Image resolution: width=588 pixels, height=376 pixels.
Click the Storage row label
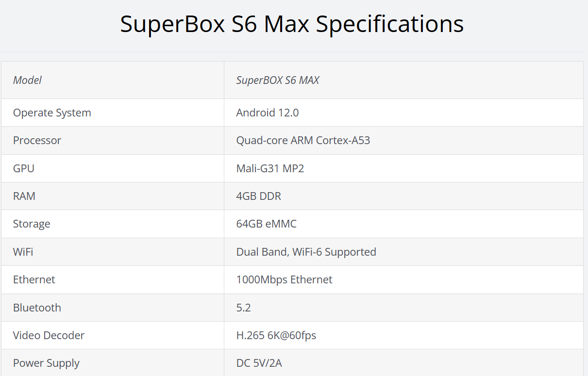click(x=32, y=224)
